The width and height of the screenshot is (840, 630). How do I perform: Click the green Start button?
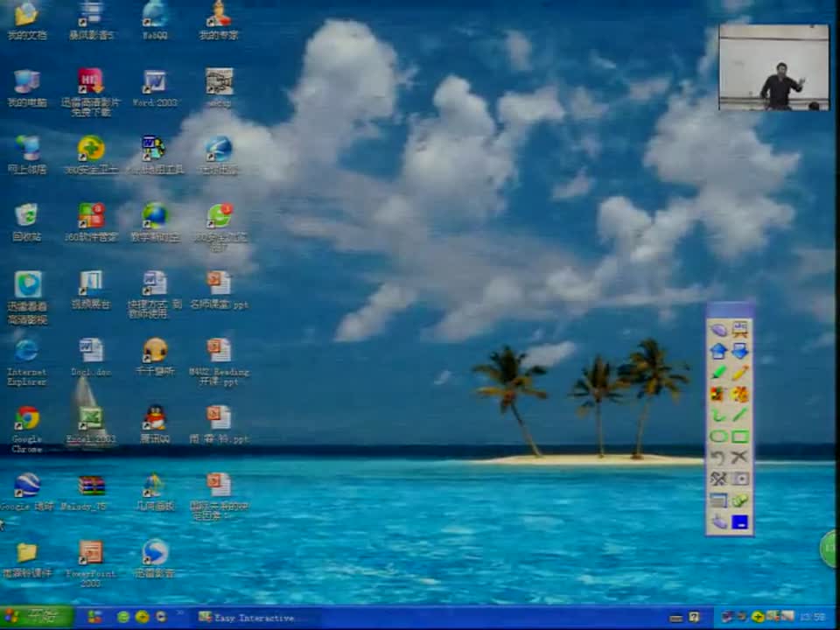click(37, 617)
